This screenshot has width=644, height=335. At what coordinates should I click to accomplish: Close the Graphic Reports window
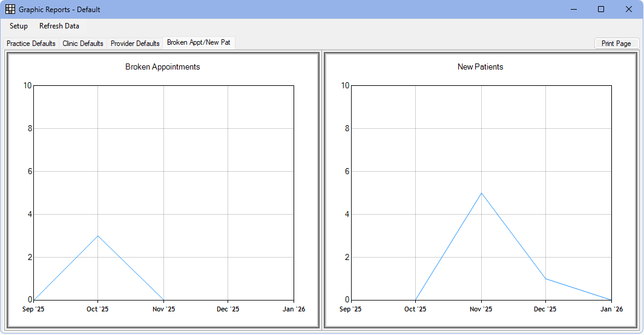[x=629, y=9]
